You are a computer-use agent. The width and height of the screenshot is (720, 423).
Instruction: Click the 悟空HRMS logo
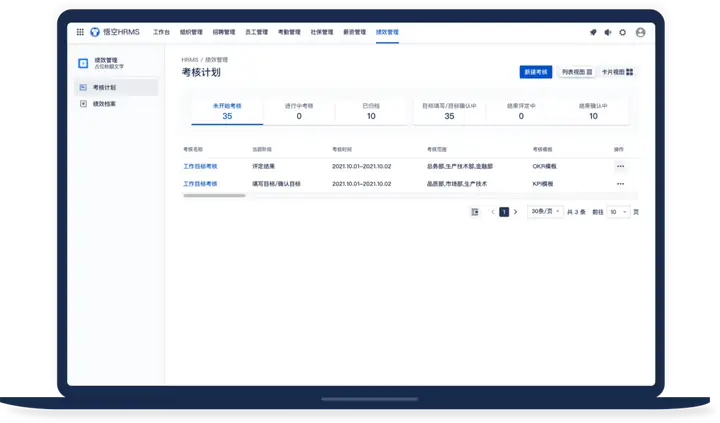[115, 32]
